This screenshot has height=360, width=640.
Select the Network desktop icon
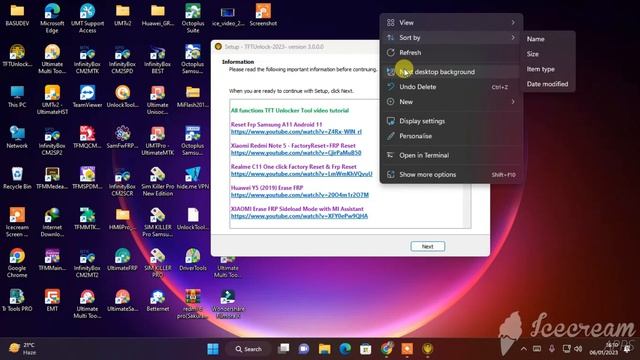click(17, 137)
